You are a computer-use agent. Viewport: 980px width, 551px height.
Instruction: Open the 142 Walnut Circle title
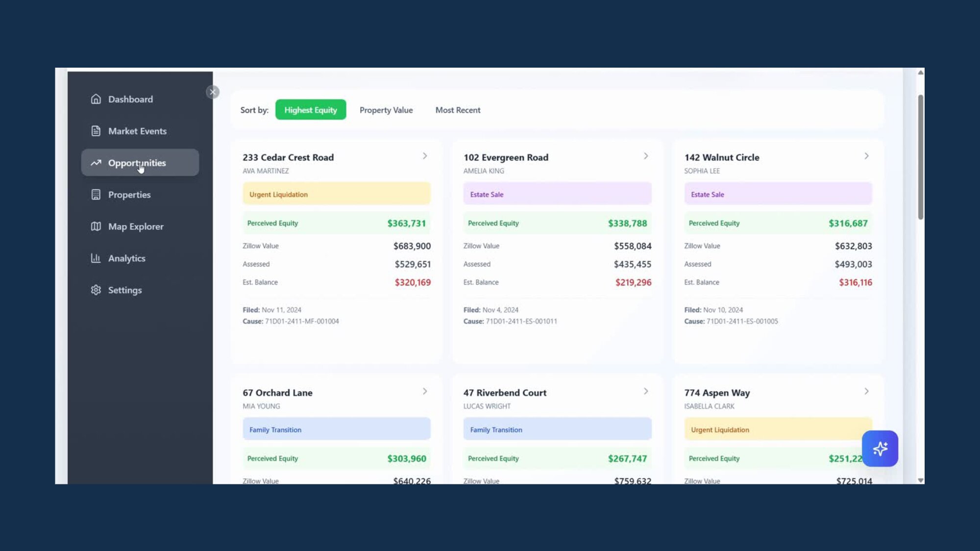click(722, 157)
